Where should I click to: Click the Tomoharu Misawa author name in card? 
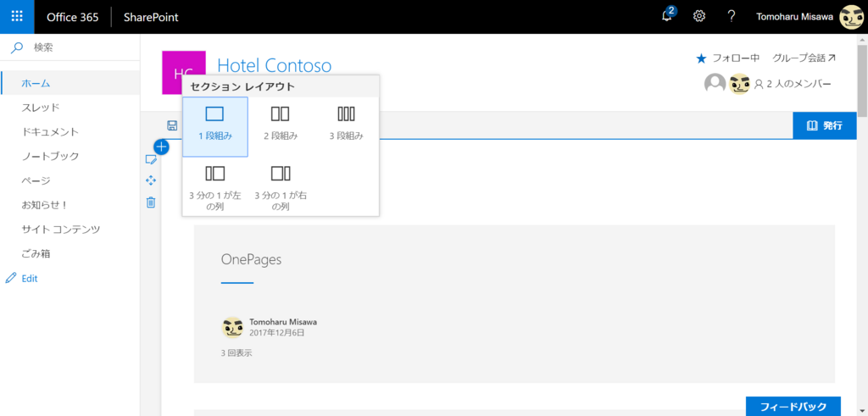click(283, 322)
